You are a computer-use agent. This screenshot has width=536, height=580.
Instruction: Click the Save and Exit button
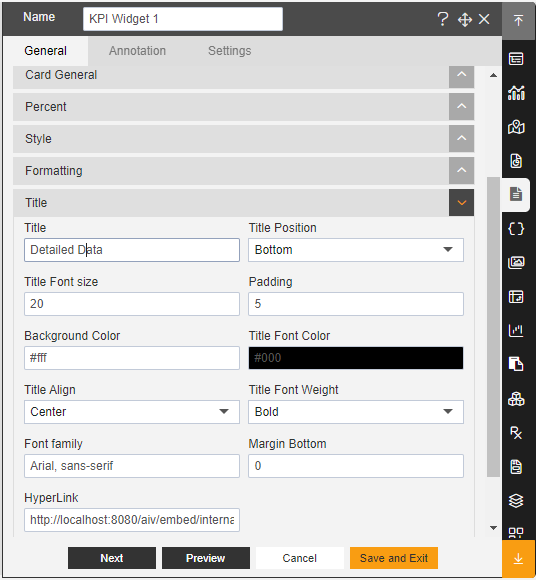click(x=394, y=558)
